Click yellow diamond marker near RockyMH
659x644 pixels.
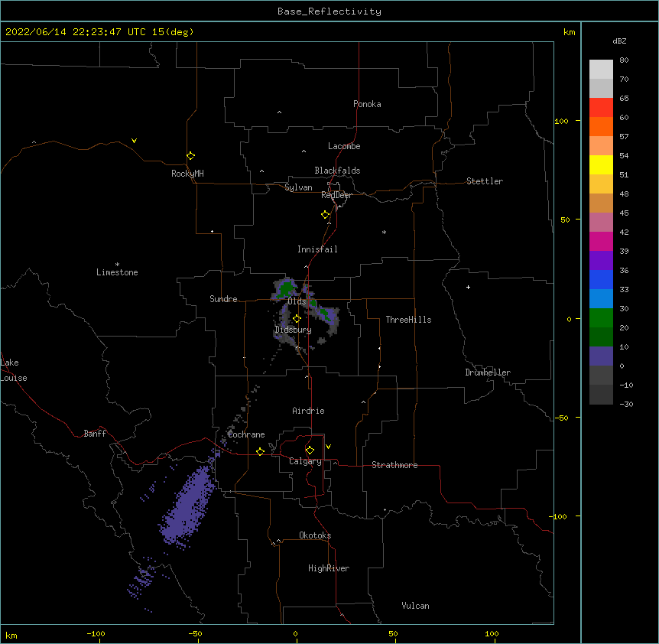point(191,156)
